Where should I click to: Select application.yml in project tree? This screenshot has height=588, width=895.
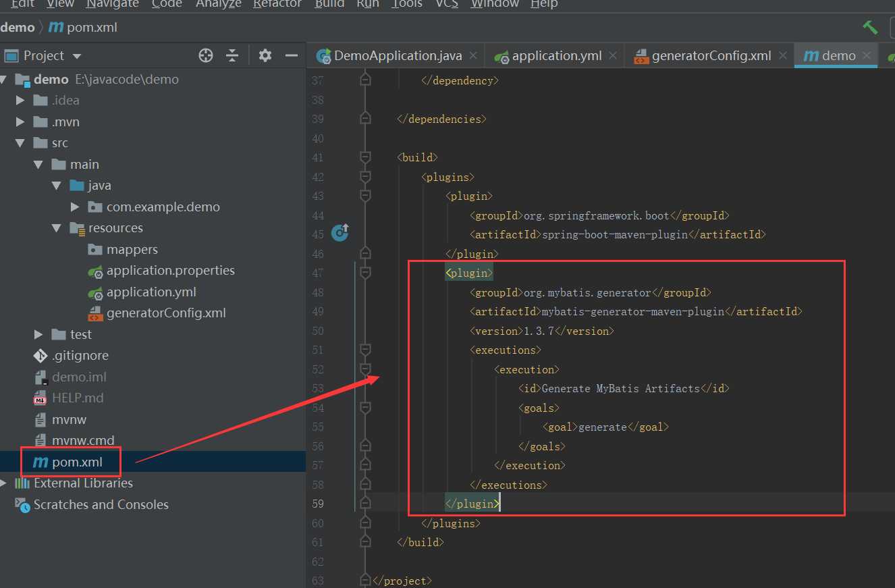click(x=151, y=292)
